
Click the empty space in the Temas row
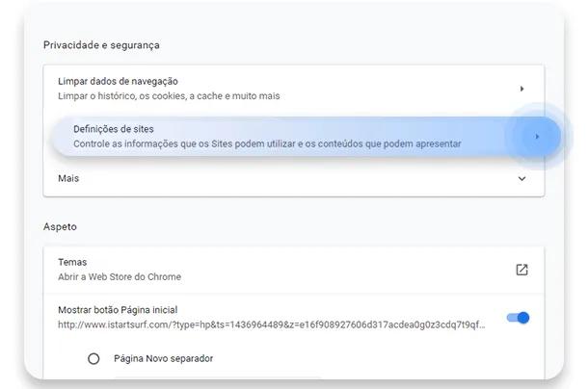(x=337, y=270)
